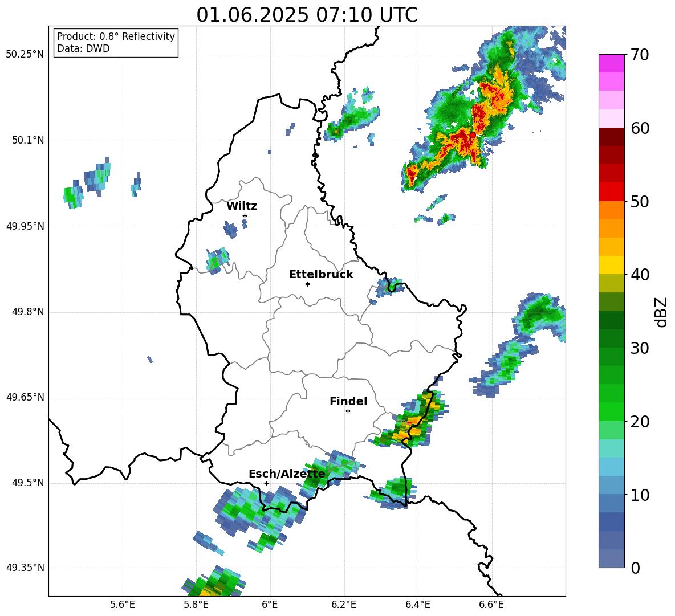Click the dark red colorbar segment below 60

(611, 136)
